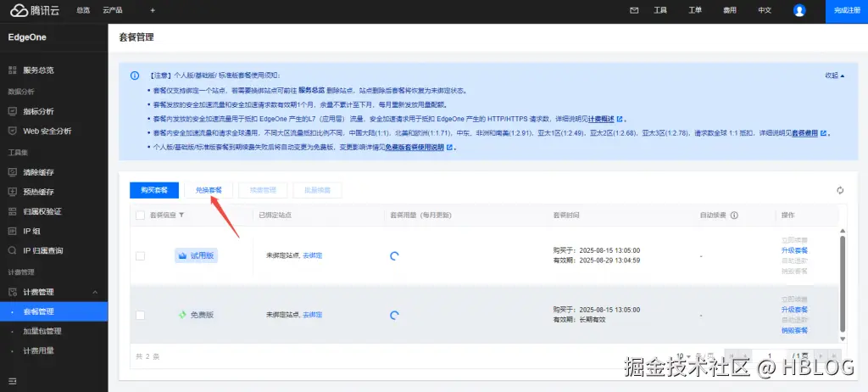Open 总览 in the top navigation
The image size is (868, 392).
point(83,10)
